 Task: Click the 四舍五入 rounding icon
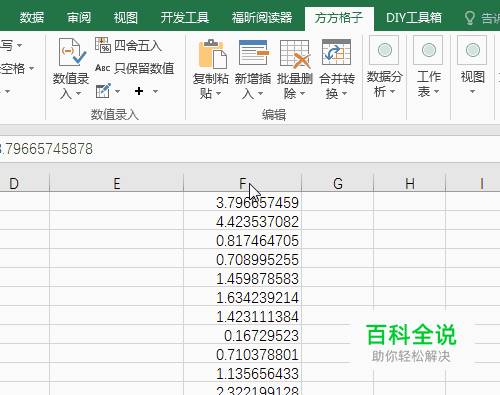point(103,45)
